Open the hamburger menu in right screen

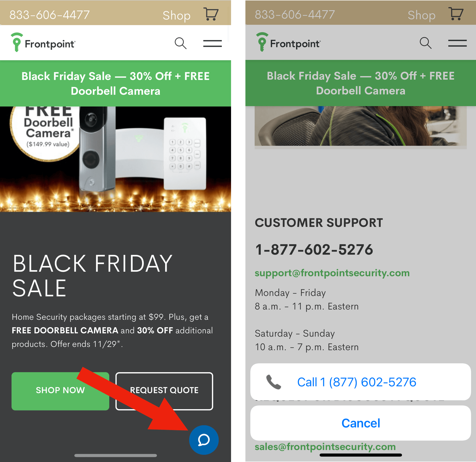[457, 43]
